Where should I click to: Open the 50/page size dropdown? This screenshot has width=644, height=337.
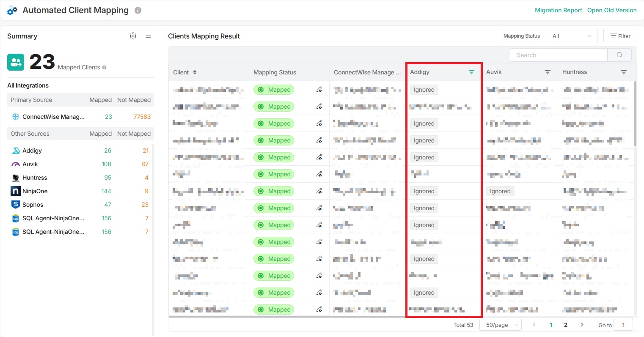[x=501, y=325]
